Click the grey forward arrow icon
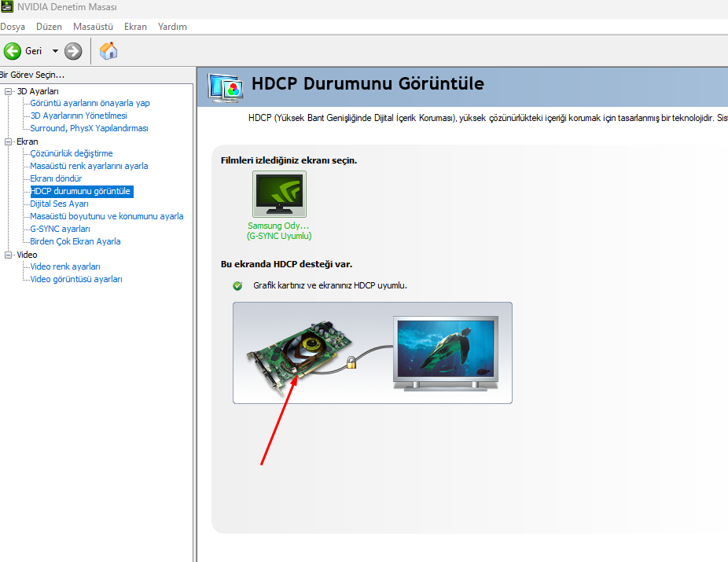Viewport: 728px width, 562px height. [73, 51]
